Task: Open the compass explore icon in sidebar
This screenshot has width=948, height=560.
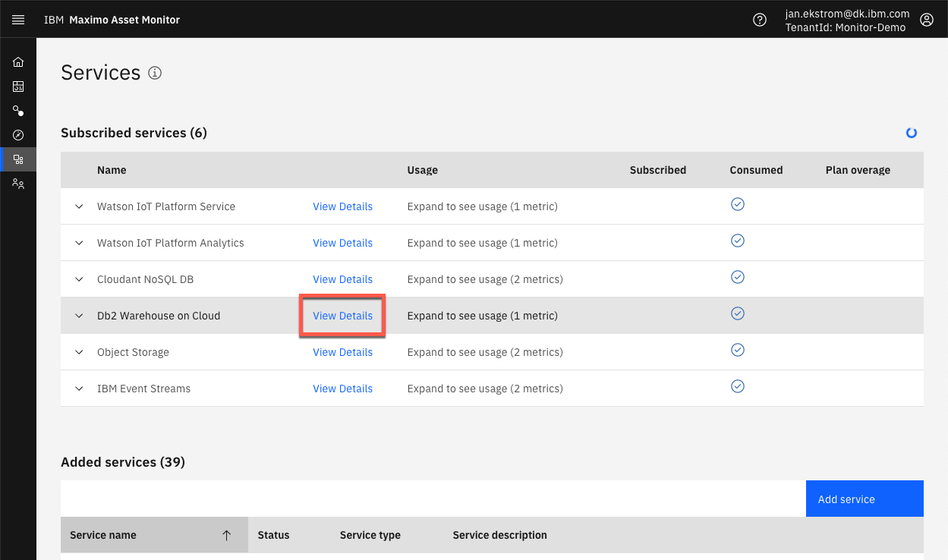Action: (x=18, y=135)
